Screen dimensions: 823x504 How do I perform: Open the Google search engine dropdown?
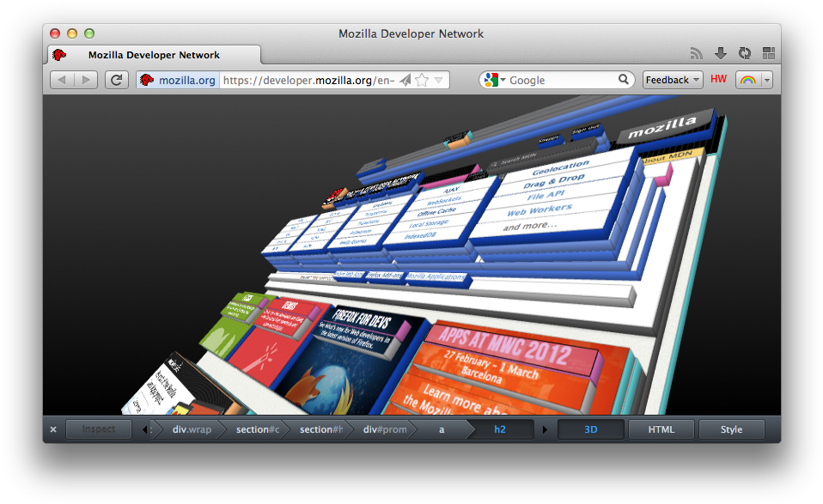(x=494, y=80)
